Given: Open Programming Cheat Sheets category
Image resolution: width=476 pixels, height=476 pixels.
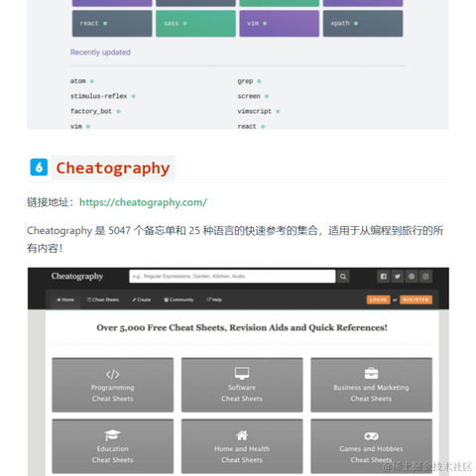Looking at the screenshot, I should 113,385.
